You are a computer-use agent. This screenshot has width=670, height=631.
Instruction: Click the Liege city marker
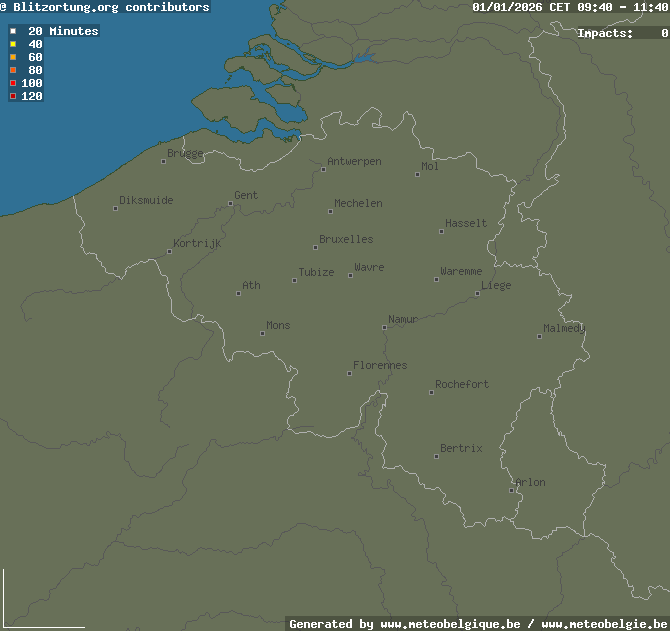[477, 293]
